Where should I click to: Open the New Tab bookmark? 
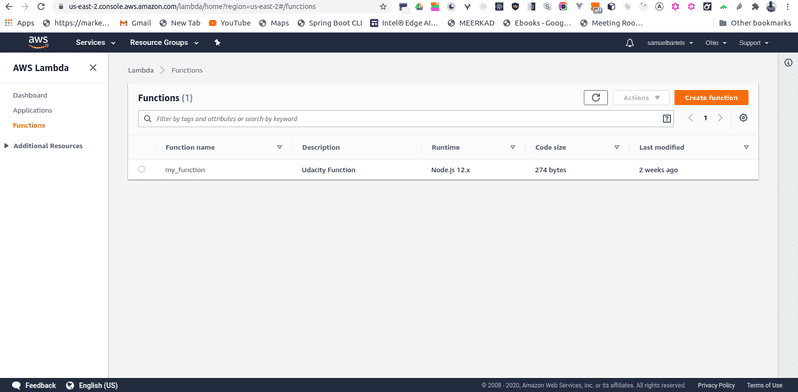[x=180, y=23]
